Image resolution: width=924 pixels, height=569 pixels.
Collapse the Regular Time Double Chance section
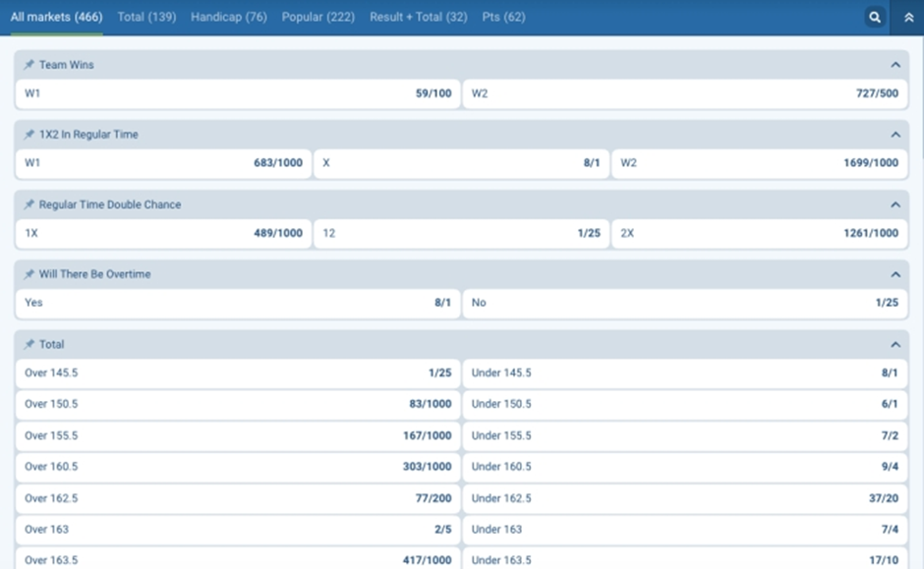pos(895,204)
